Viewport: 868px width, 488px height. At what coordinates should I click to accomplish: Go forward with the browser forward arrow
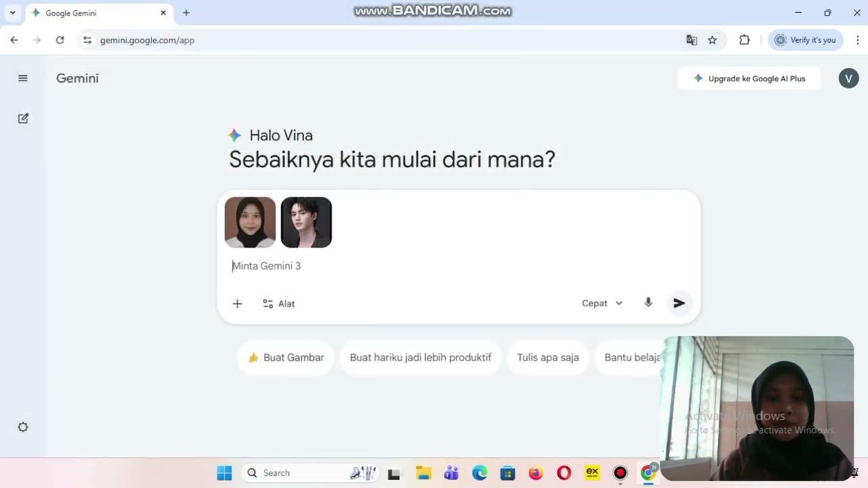pos(37,40)
